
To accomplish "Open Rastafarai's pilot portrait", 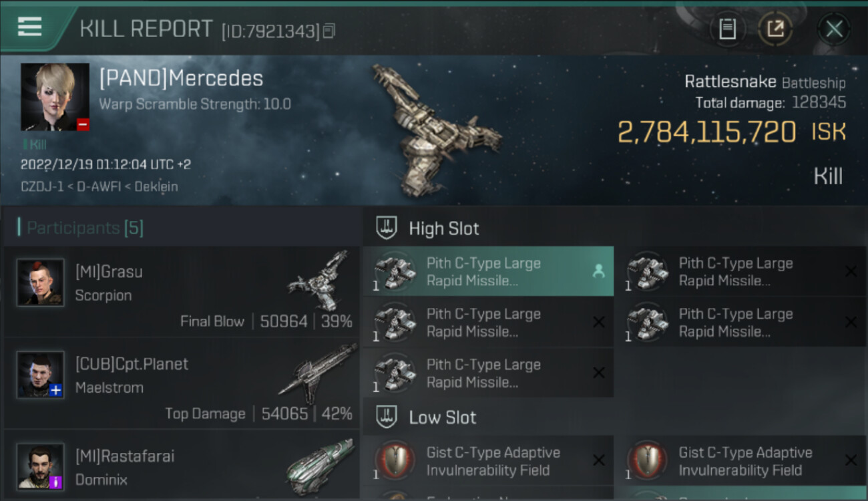I will (41, 466).
